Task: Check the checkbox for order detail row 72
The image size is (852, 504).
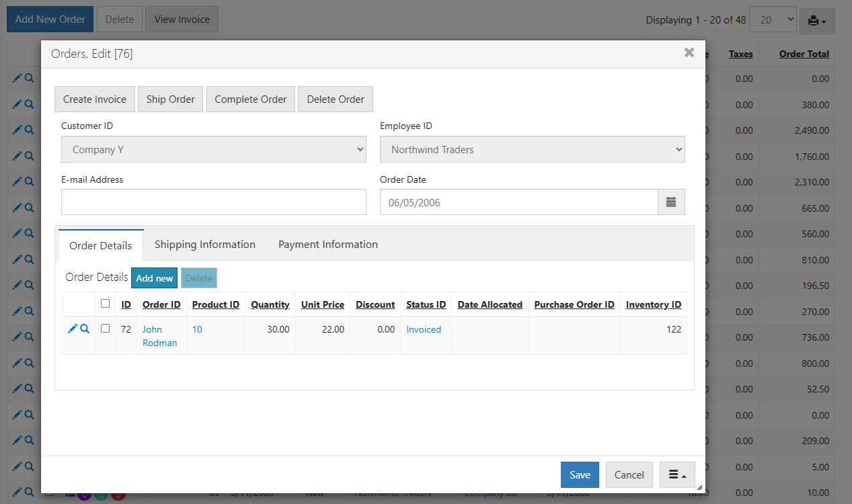Action: pyautogui.click(x=105, y=329)
